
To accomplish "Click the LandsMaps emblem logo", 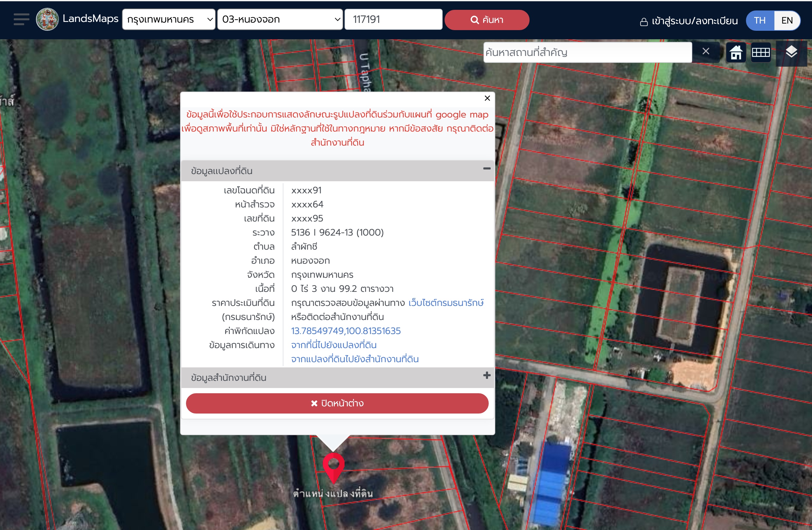I will pyautogui.click(x=47, y=19).
